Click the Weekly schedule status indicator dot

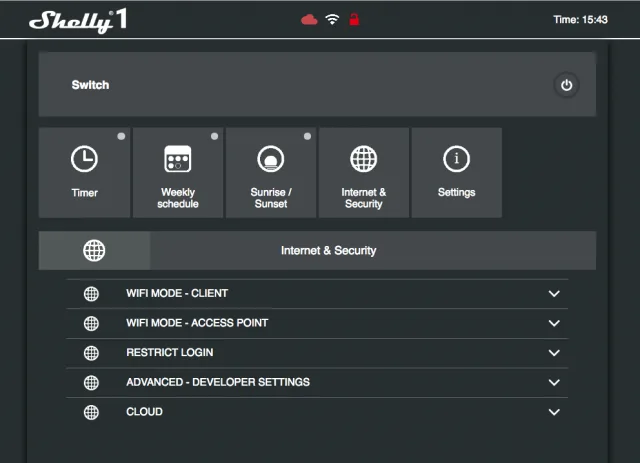[x=214, y=136]
